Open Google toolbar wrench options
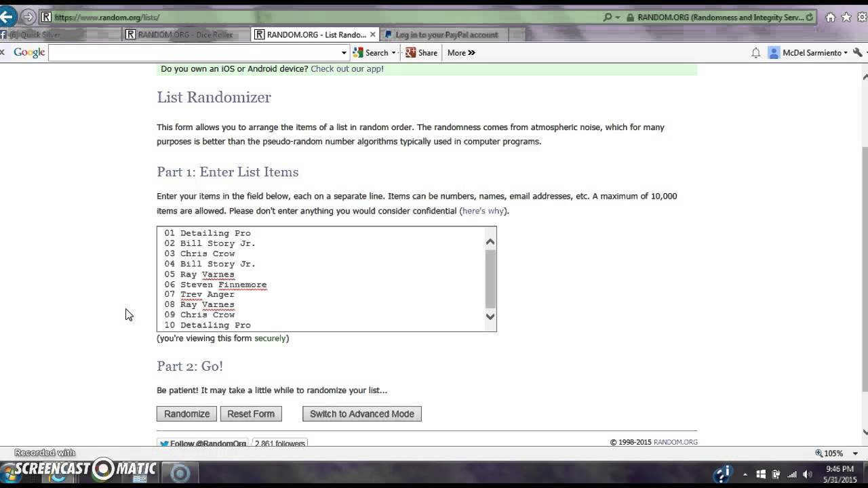Image resolution: width=868 pixels, height=488 pixels. (859, 53)
